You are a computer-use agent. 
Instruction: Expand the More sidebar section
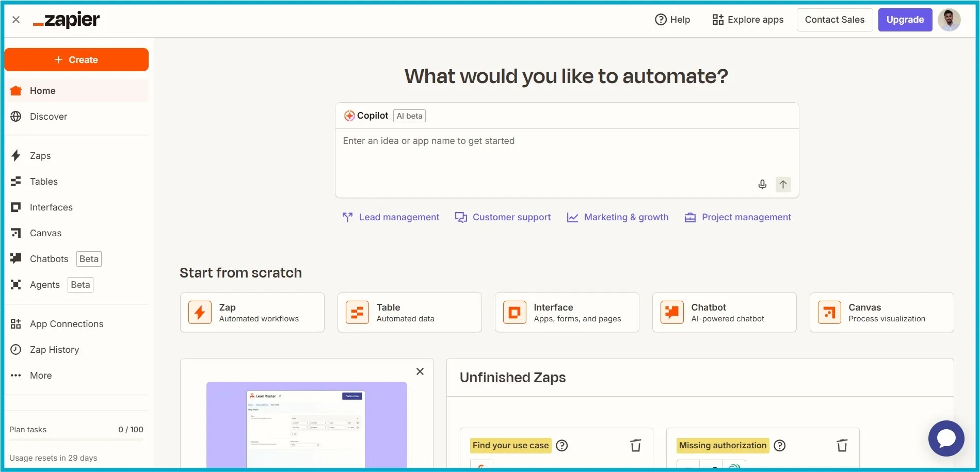(x=40, y=375)
